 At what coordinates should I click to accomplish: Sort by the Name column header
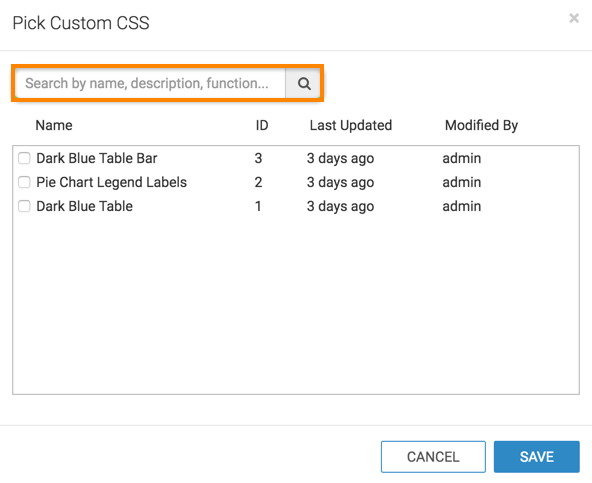[x=54, y=125]
